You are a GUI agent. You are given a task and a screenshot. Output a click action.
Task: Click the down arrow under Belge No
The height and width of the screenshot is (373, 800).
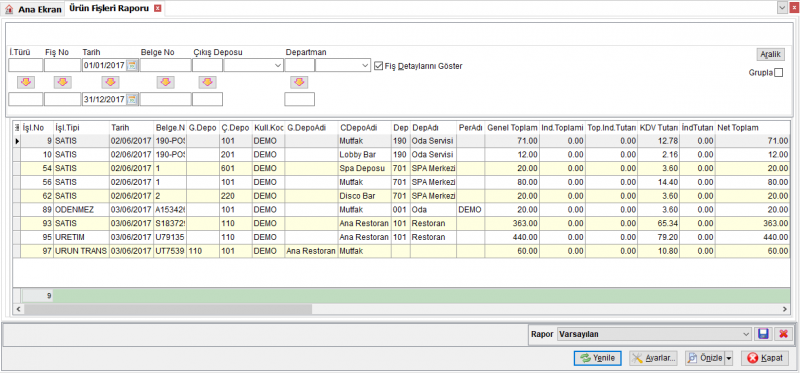point(166,82)
